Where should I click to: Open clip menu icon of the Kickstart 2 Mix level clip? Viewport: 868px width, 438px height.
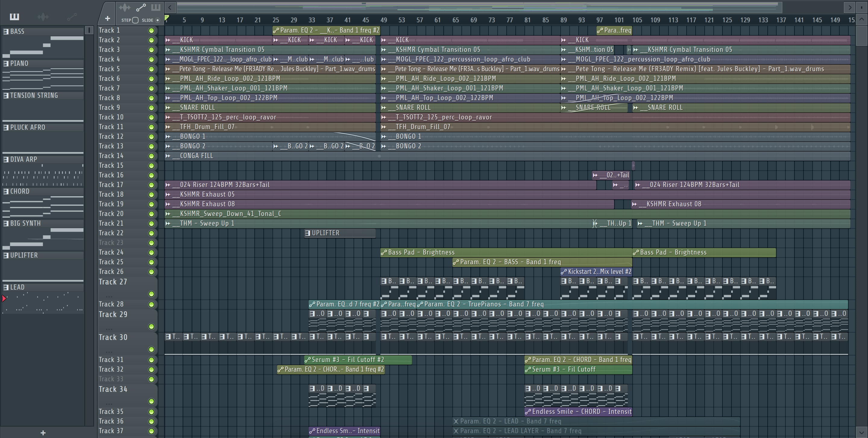pyautogui.click(x=564, y=272)
